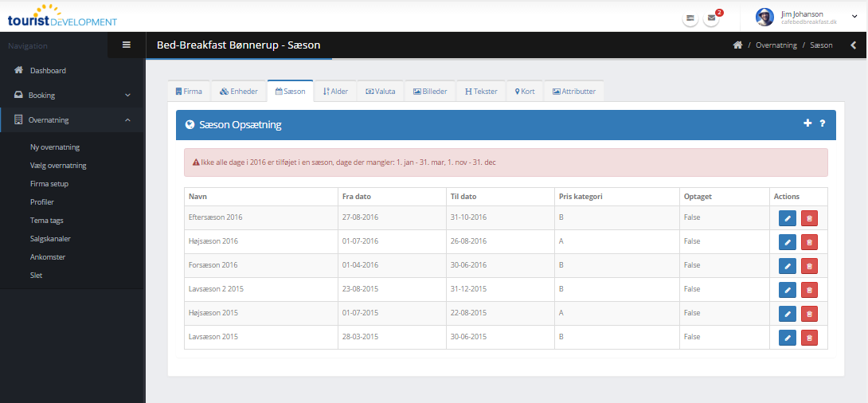
Task: Open the Valuta tab
Action: (381, 92)
